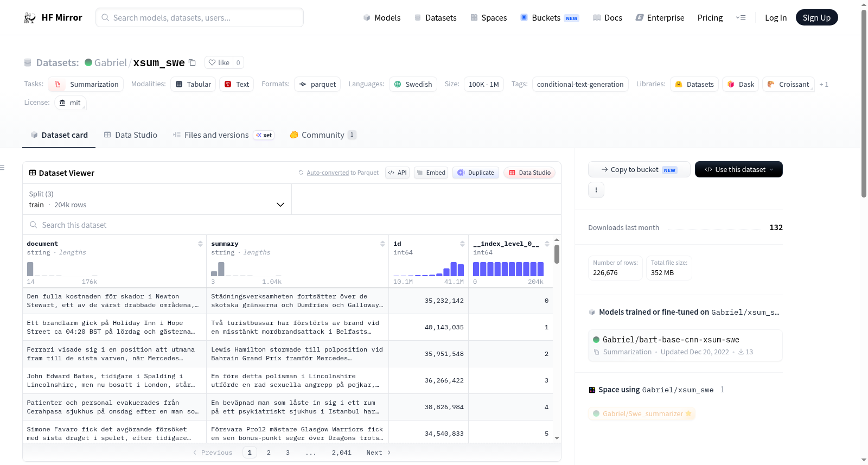Go to page 3 of the dataset
This screenshot has width=868, height=465.
coord(288,453)
